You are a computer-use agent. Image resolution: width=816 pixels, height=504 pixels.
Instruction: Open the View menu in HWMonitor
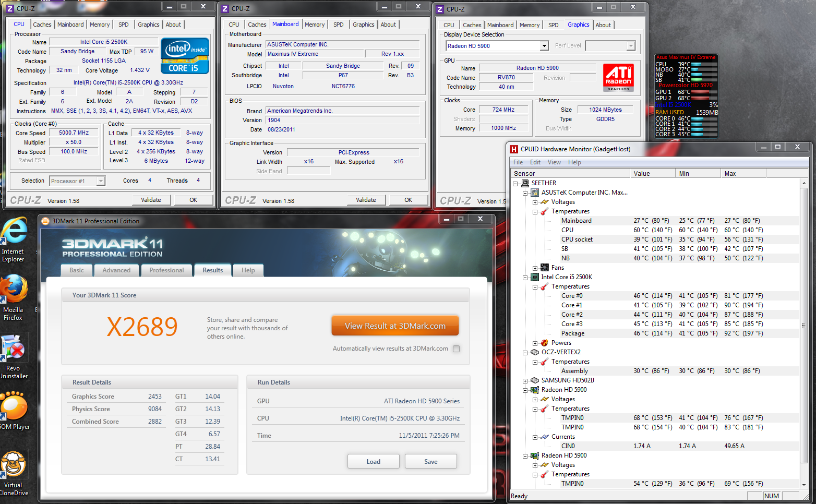(x=554, y=162)
